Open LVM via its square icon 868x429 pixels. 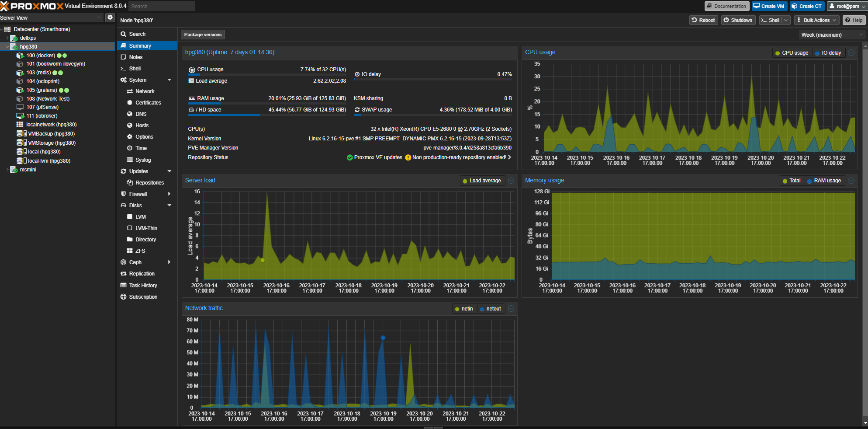pos(130,217)
